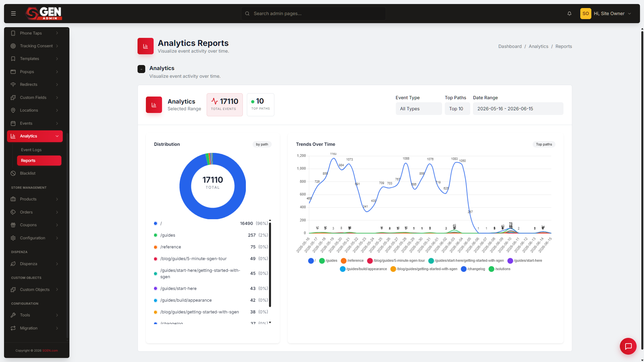Screen dimensions: 644x362
Task: Click the 10 Top Paths stat card
Action: 261,105
